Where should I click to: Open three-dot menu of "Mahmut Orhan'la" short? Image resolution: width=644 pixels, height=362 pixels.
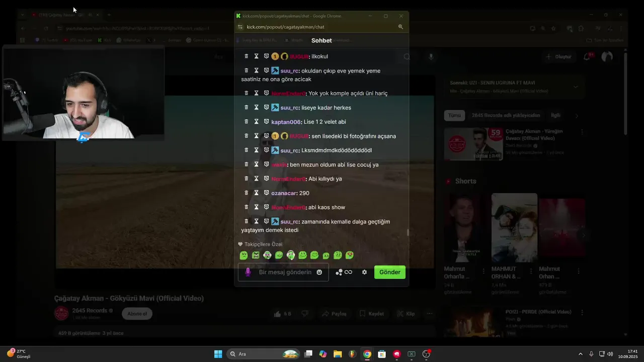484,271
